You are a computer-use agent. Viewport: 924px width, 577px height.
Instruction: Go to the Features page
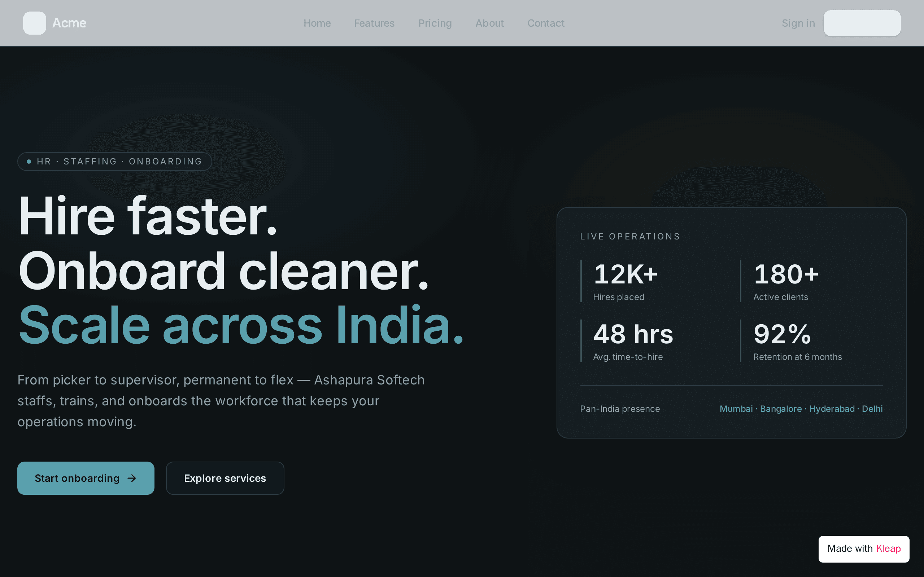tap(374, 23)
